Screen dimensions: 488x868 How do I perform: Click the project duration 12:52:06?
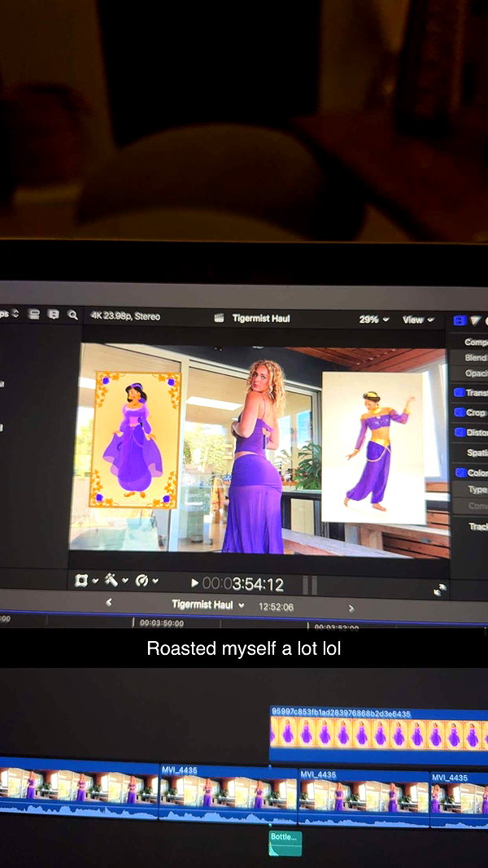[276, 607]
